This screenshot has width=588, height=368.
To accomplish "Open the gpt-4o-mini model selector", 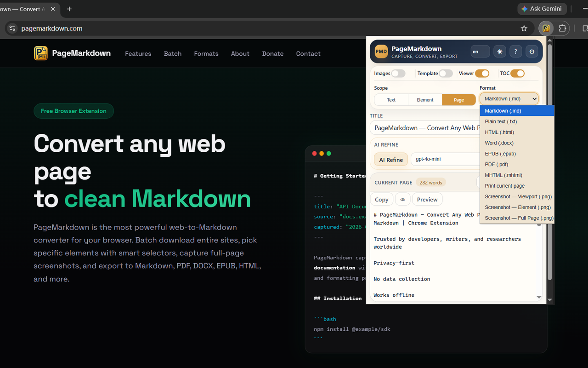I will (x=446, y=159).
